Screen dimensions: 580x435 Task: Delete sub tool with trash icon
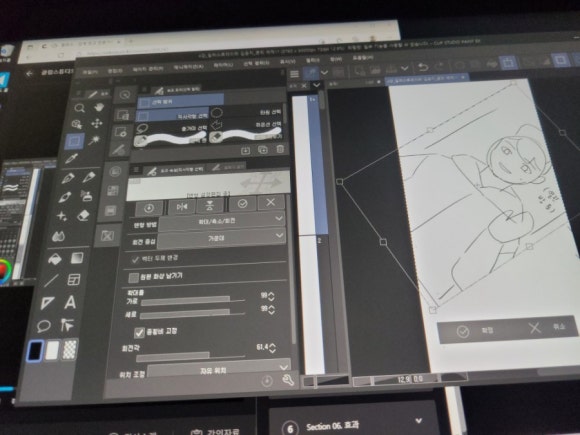pos(280,149)
